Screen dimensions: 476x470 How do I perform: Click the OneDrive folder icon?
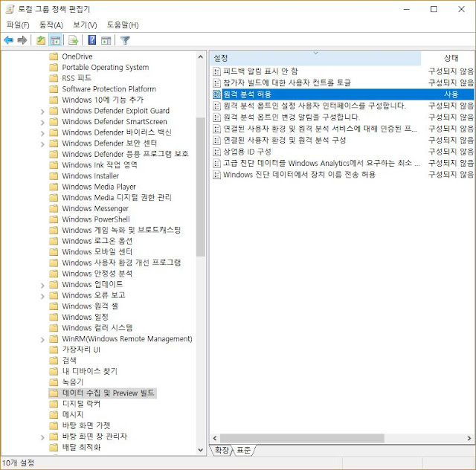pyautogui.click(x=54, y=57)
